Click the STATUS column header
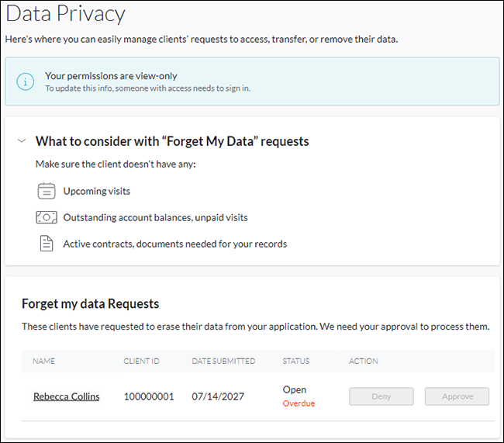Viewport: 504px width, 443px height. (x=296, y=361)
